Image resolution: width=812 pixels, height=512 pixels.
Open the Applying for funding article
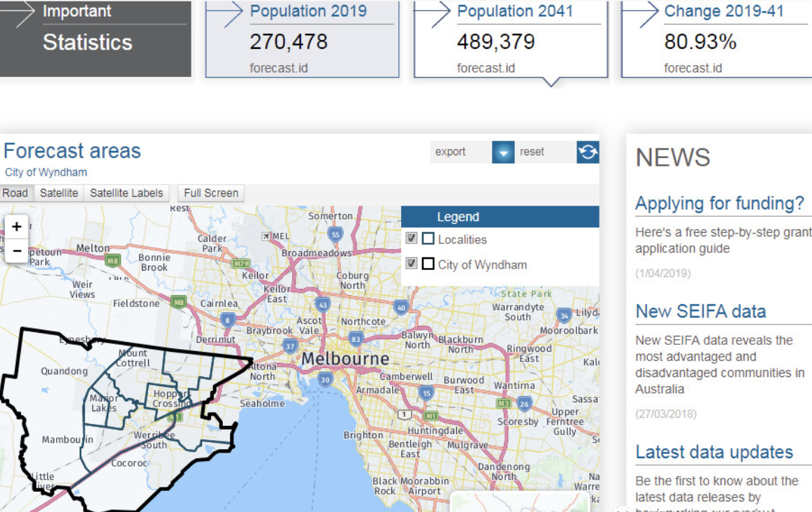point(720,204)
